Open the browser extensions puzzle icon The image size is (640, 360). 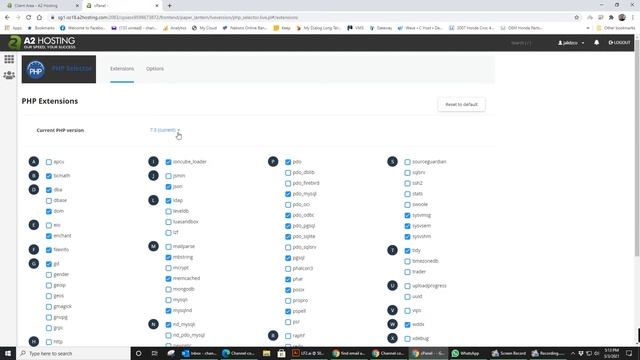point(611,18)
